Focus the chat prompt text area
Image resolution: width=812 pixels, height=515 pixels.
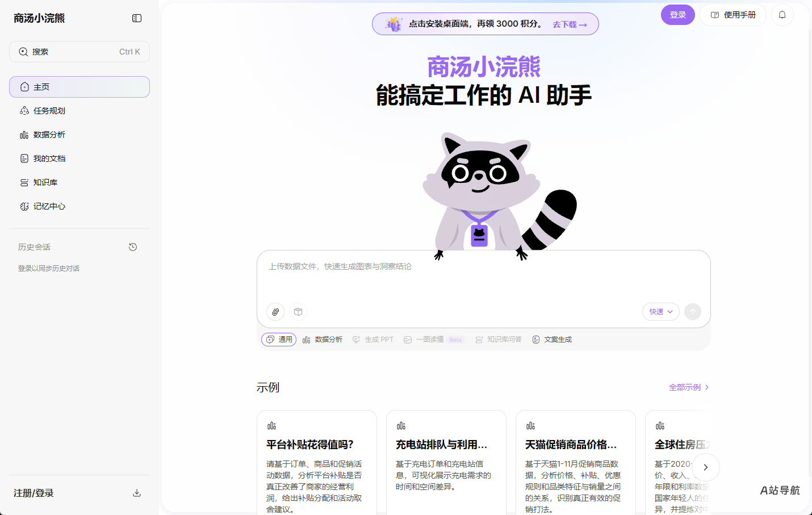pos(483,275)
